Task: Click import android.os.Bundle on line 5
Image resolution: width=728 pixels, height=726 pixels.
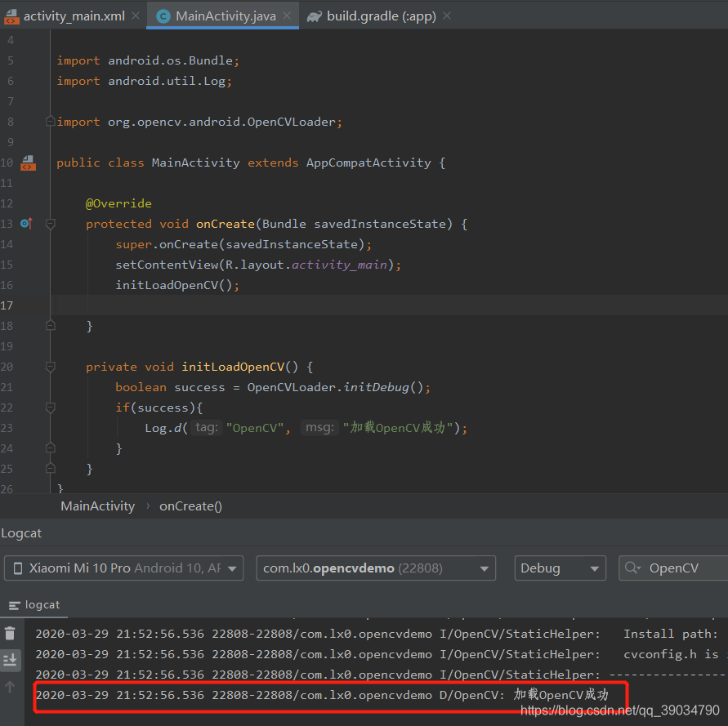Action: pos(148,60)
